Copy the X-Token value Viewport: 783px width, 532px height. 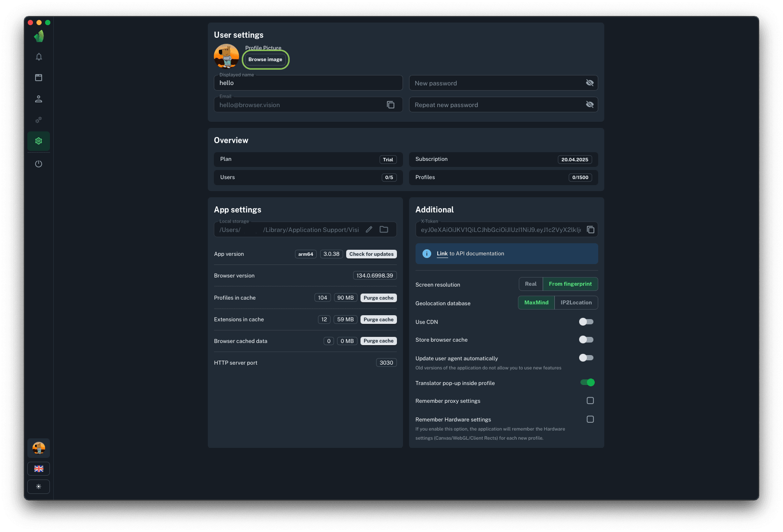590,229
